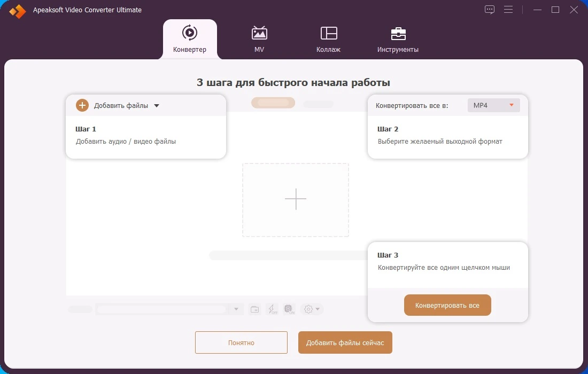The image size is (588, 374).
Task: Open the MP4 output format dropdown
Action: (x=493, y=105)
